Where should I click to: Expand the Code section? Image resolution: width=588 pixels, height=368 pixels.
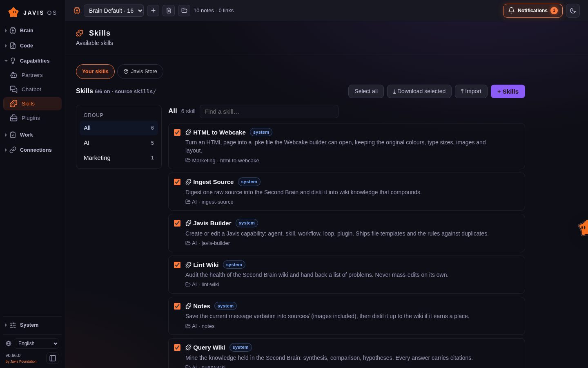32,46
